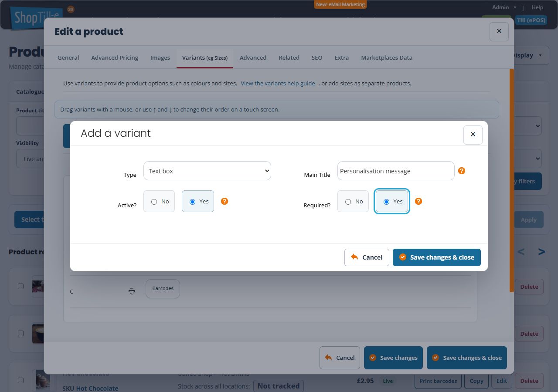Click the Barcodes button
Screen dimensions: 558x392
tap(163, 288)
